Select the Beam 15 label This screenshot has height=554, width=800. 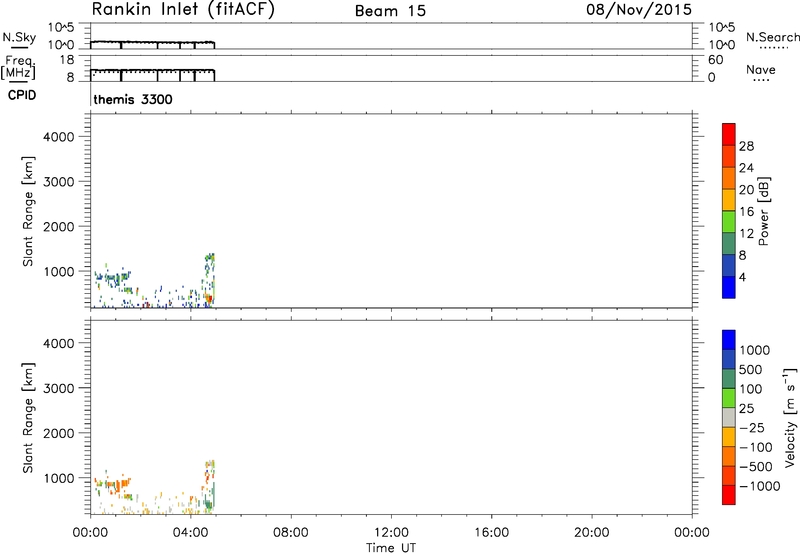[x=390, y=11]
